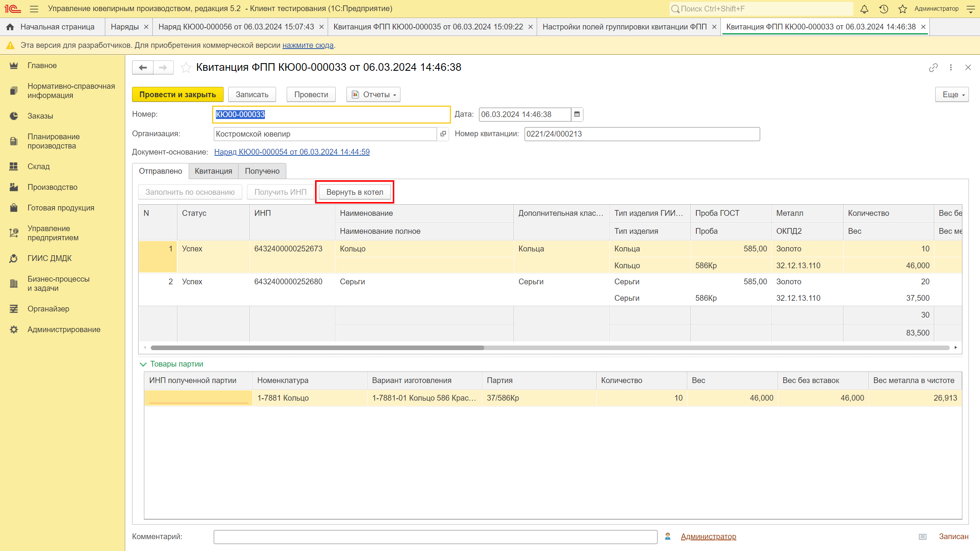Focus the search box Поиск Ctrl+Shift+F
This screenshot has height=551, width=980.
761,9
